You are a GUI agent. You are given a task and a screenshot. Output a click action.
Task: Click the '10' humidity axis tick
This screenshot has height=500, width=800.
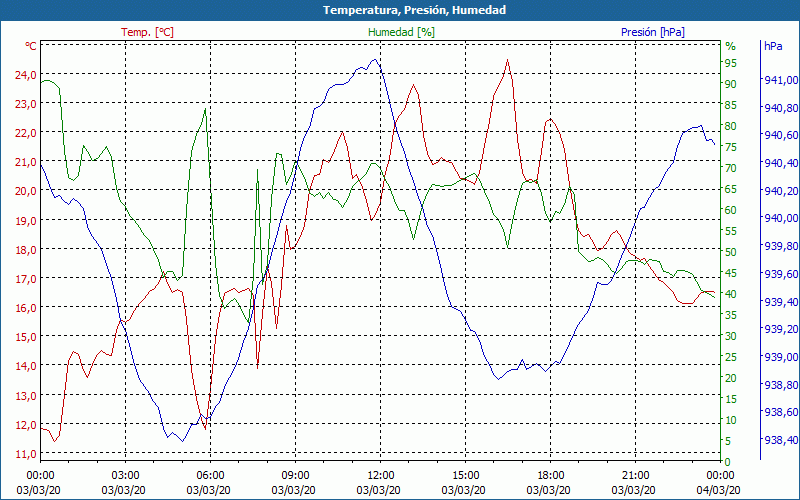pyautogui.click(x=731, y=420)
